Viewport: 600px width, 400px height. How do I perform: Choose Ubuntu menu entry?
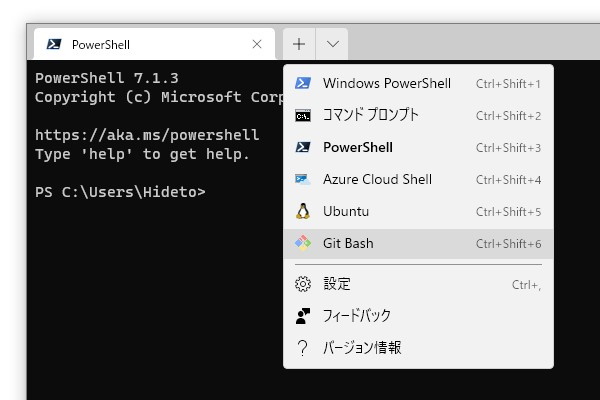tap(418, 211)
